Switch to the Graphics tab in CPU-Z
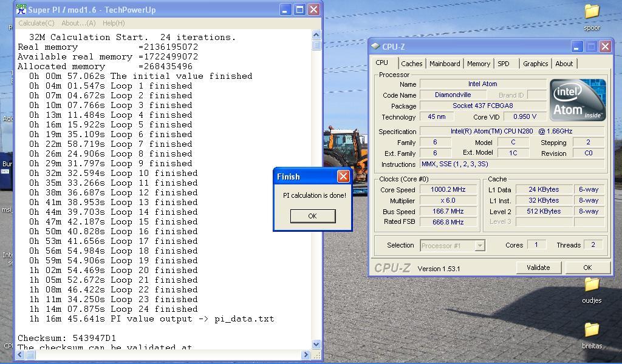Viewport: 622px width, 364px height. tap(535, 63)
